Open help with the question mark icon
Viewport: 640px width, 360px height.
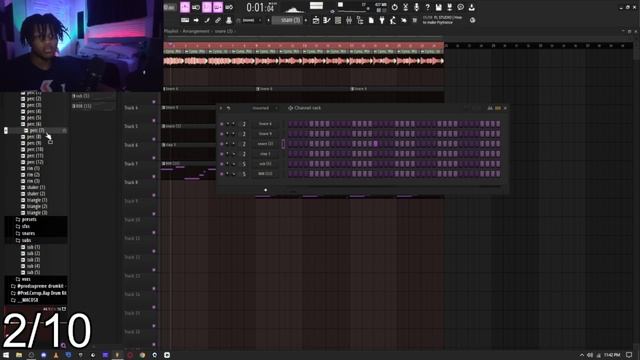[427, 7]
